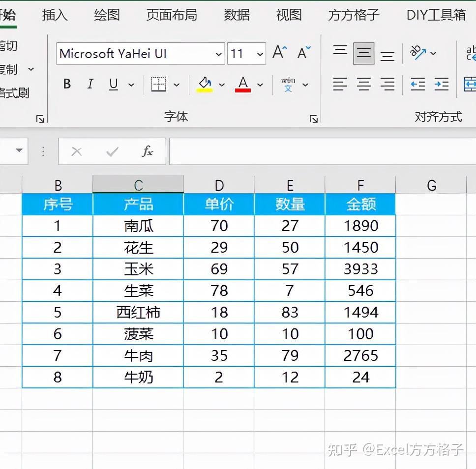476x469 pixels.
Task: Select the Italic formatting icon
Action: tap(90, 84)
